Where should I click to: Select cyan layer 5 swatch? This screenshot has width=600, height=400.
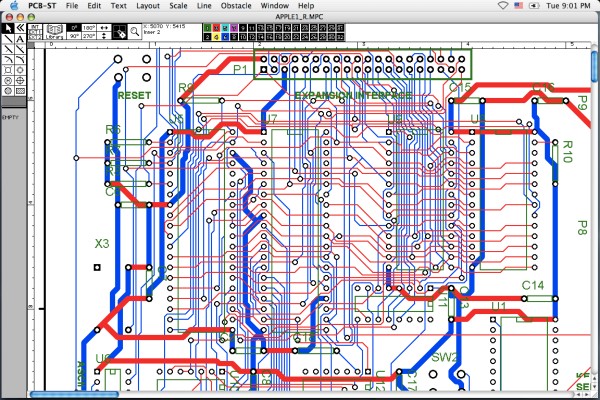pyautogui.click(x=225, y=28)
